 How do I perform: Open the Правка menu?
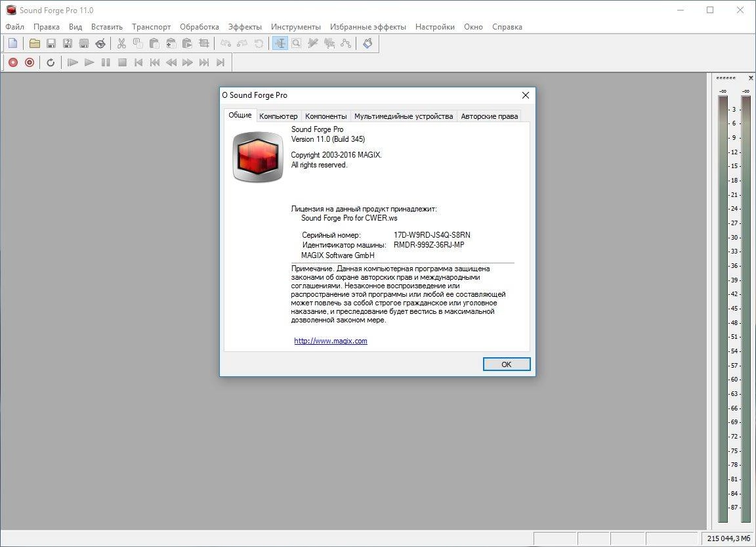[47, 27]
